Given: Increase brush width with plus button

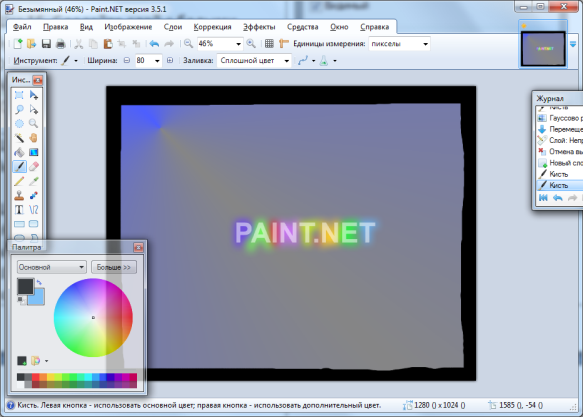Looking at the screenshot, I should coord(170,61).
